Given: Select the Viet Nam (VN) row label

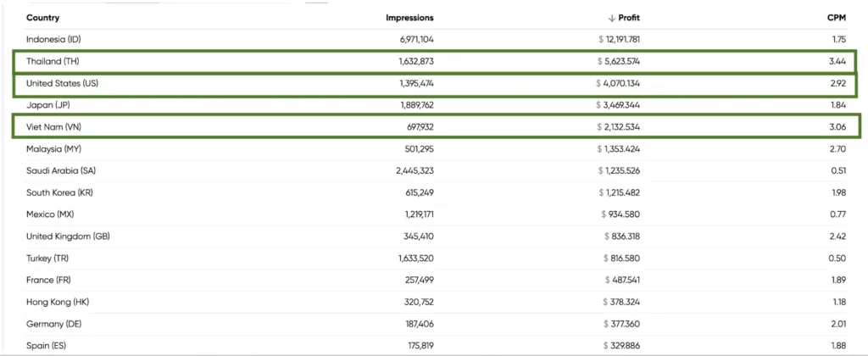Looking at the screenshot, I should point(52,127).
